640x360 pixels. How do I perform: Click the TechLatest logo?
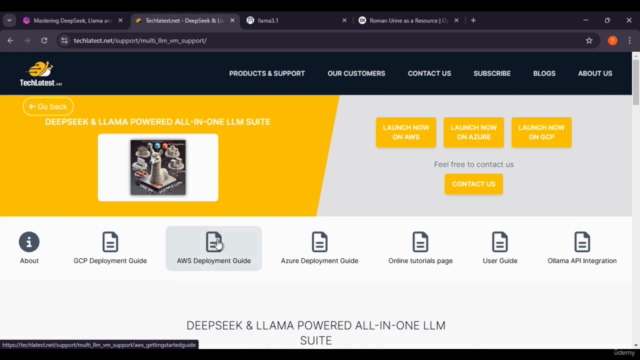point(41,73)
